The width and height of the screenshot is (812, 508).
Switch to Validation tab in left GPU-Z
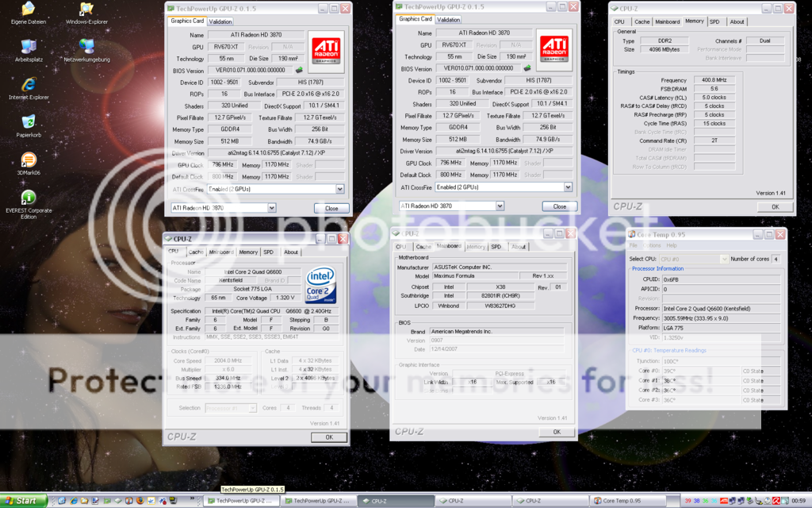pyautogui.click(x=220, y=21)
